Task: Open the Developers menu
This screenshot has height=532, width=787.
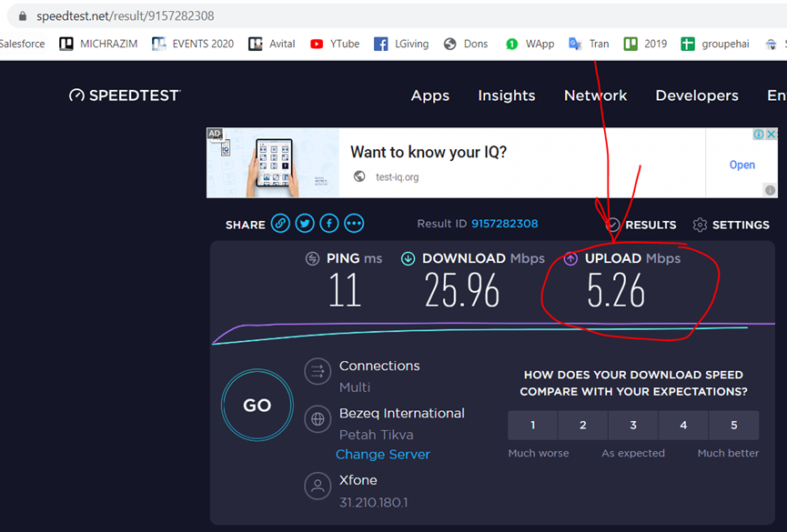Action: click(x=697, y=95)
